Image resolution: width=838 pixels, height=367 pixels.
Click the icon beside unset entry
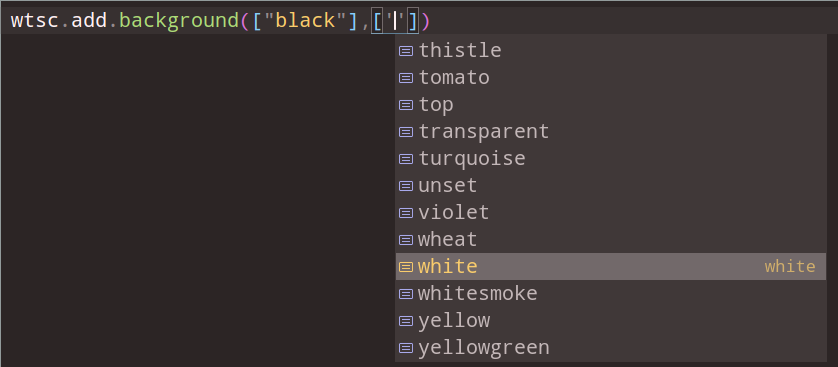point(406,186)
